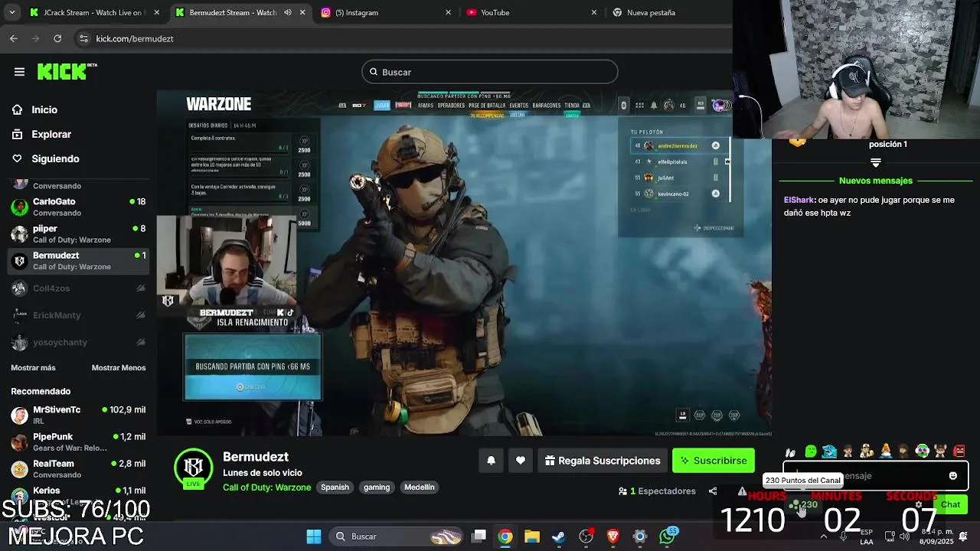Open WhatsApp from taskbar
980x551 pixels.
tap(668, 536)
